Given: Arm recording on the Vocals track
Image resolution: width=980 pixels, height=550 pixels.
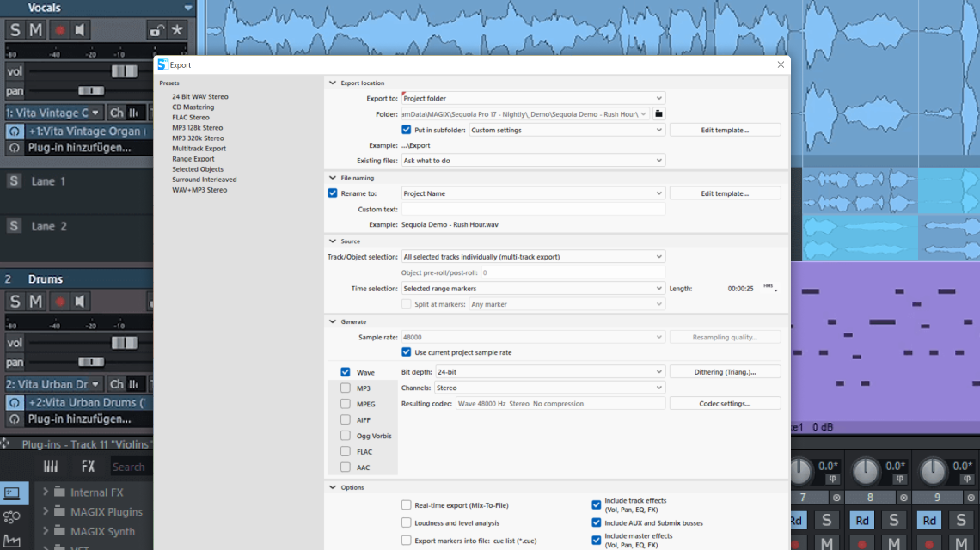Looking at the screenshot, I should (x=59, y=29).
